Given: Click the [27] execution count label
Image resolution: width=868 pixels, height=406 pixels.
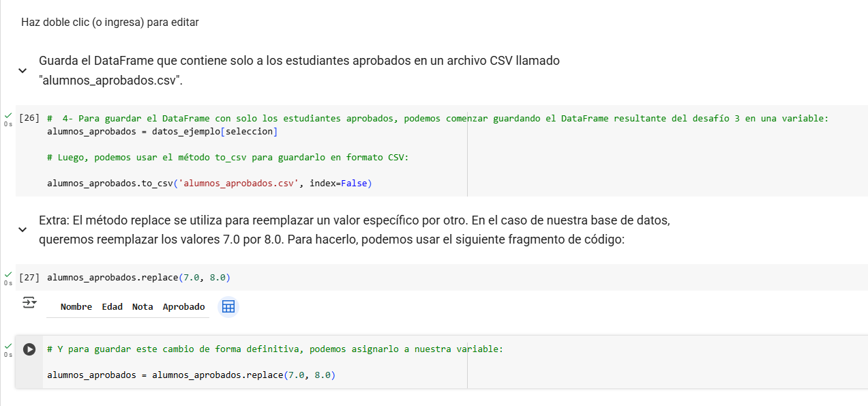Looking at the screenshot, I should [x=29, y=278].
